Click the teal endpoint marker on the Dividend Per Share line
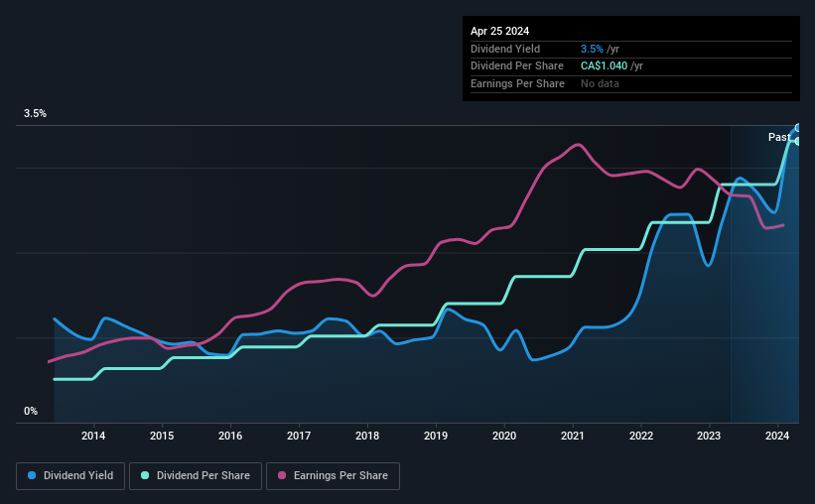The image size is (815, 504). pyautogui.click(x=798, y=141)
